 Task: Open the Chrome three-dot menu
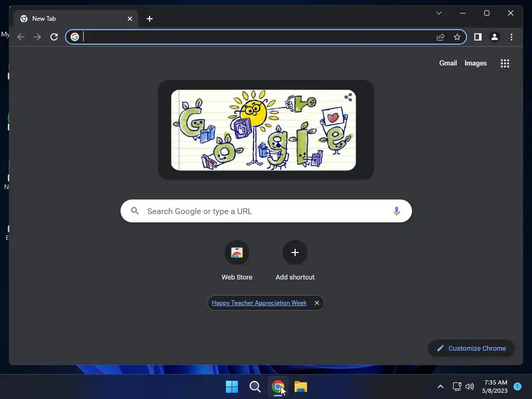[511, 37]
